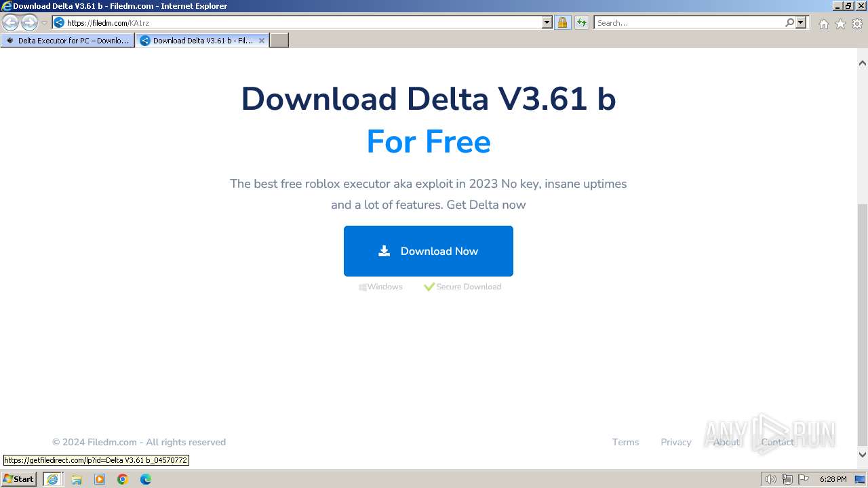Click the Download Delta V3.61 b heading
Screen dimensions: 868x488
(429, 99)
